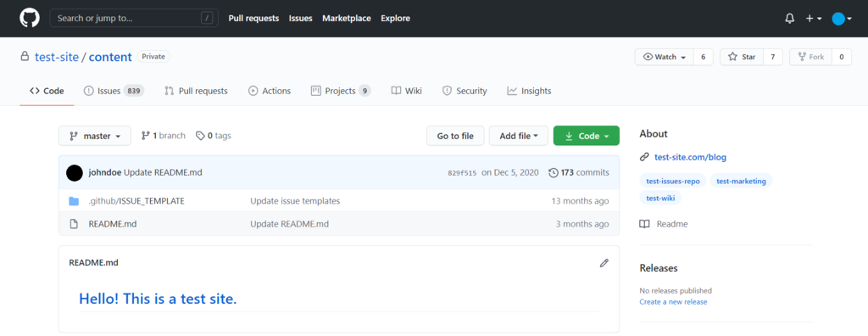Open the Create a new release link
Viewport: 868px width, 336px height.
673,301
